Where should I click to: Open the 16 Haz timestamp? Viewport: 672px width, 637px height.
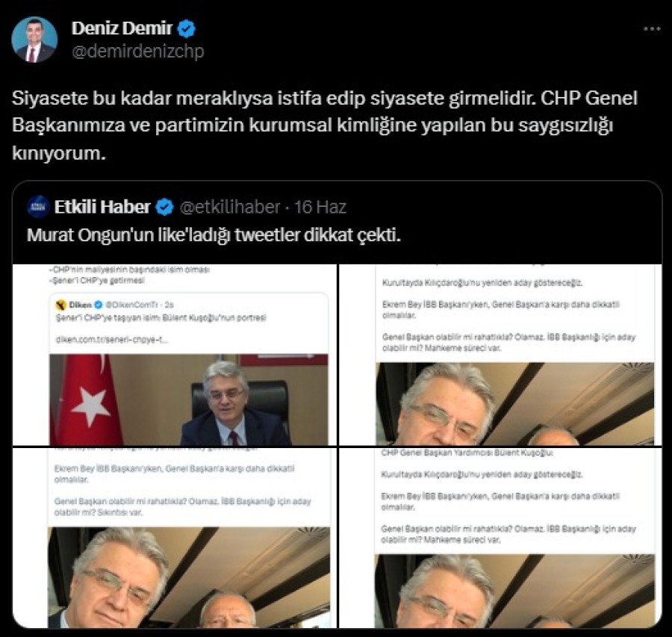click(320, 207)
